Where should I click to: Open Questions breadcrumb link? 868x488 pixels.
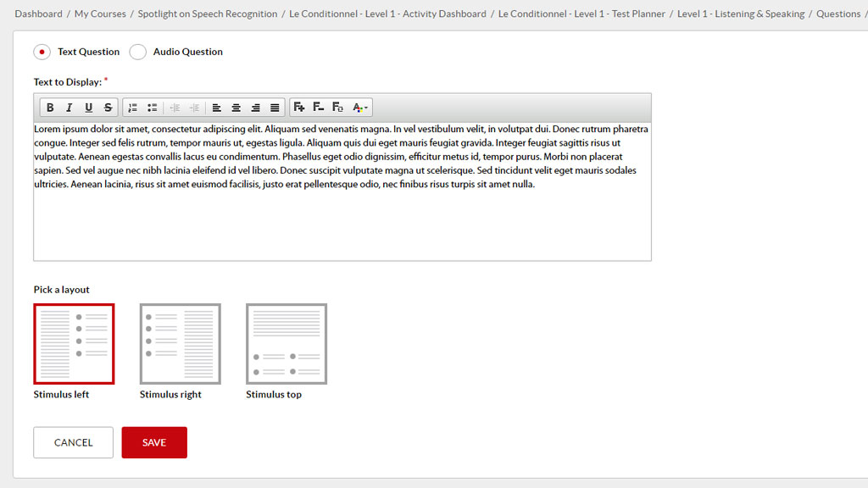point(838,14)
